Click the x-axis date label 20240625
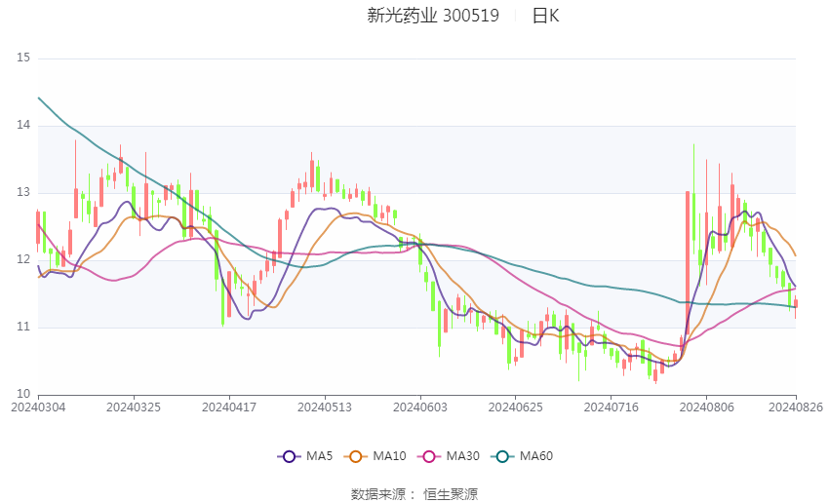Screen dimensions: 829x504 [x=516, y=407]
